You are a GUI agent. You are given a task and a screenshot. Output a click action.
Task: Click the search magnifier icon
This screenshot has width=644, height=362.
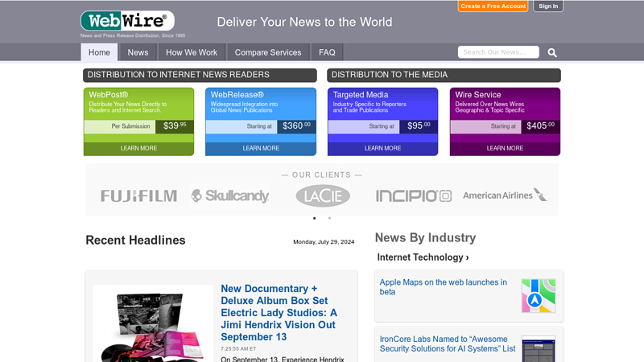(552, 52)
